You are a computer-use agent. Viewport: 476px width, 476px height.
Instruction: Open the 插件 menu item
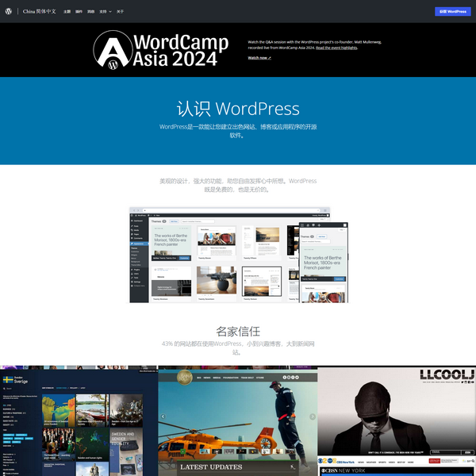(79, 12)
